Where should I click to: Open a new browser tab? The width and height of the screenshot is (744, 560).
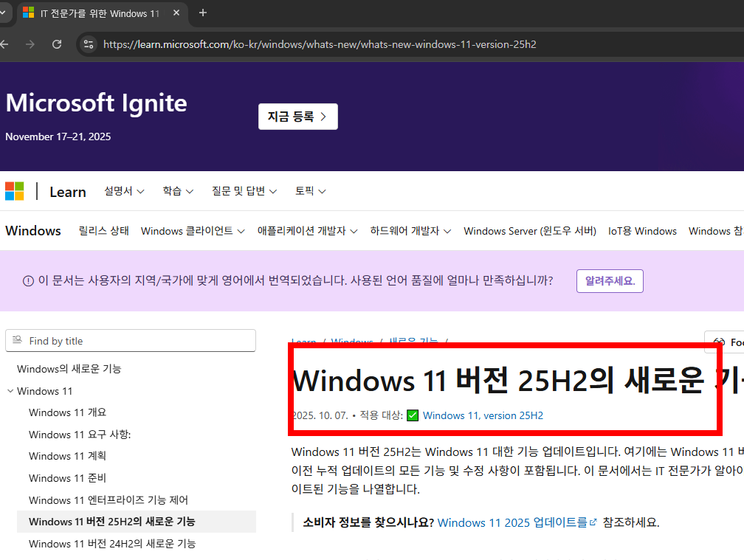[x=202, y=13]
